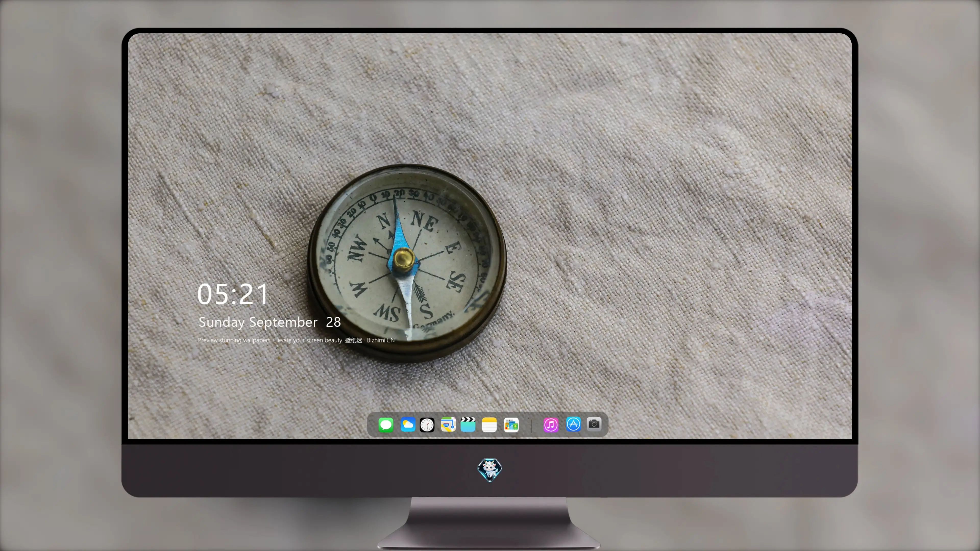The width and height of the screenshot is (980, 551).
Task: Open the Maps app in dock
Action: 448,424
